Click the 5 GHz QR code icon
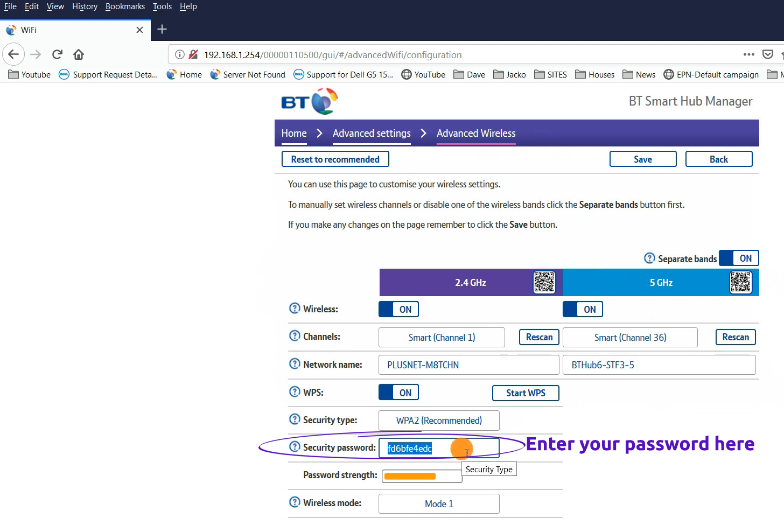The height and width of the screenshot is (532, 784). (x=740, y=282)
